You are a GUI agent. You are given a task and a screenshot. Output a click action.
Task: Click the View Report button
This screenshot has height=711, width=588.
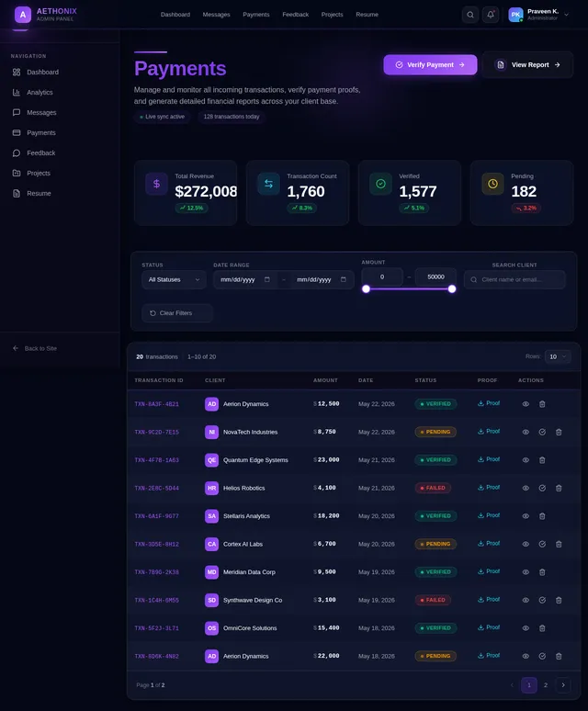point(527,65)
